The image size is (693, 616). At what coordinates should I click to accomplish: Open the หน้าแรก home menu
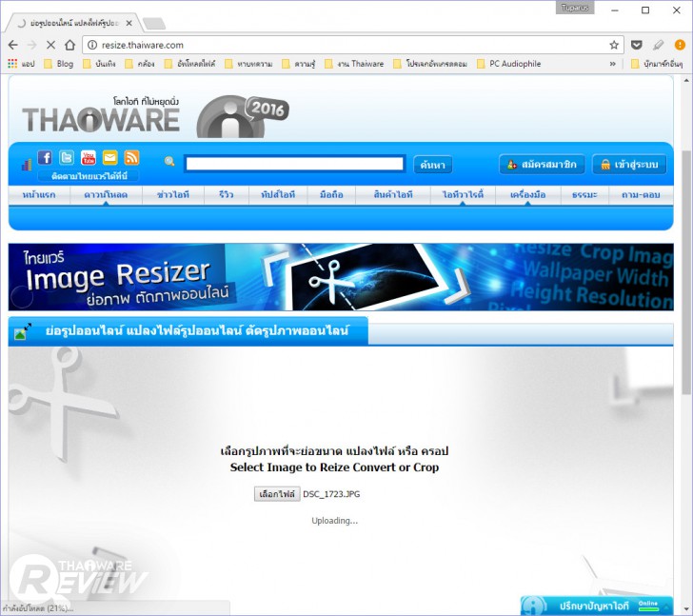point(39,195)
